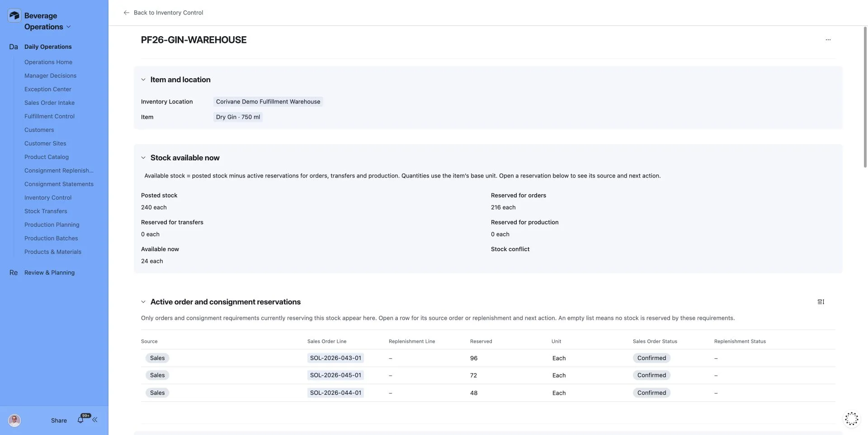Go to Operations Home
The image size is (868, 435).
point(48,62)
